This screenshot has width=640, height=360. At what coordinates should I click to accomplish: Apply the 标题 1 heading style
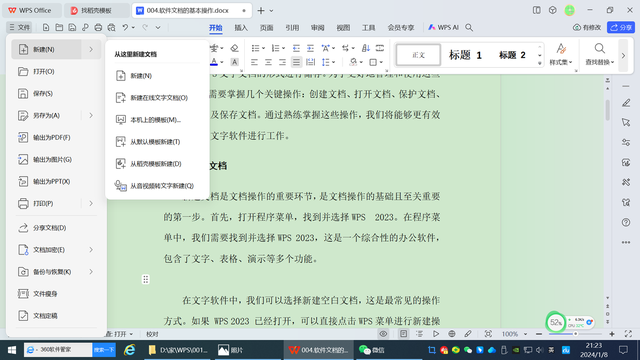pos(465,55)
